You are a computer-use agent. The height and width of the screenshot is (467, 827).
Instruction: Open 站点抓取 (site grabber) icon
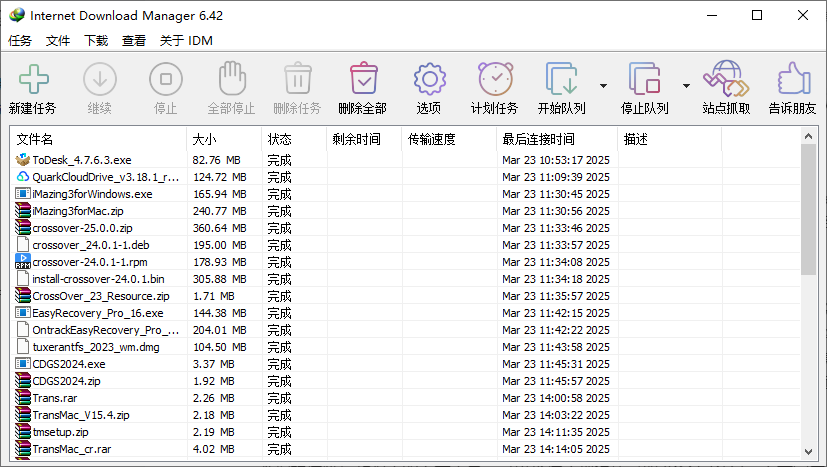[726, 78]
